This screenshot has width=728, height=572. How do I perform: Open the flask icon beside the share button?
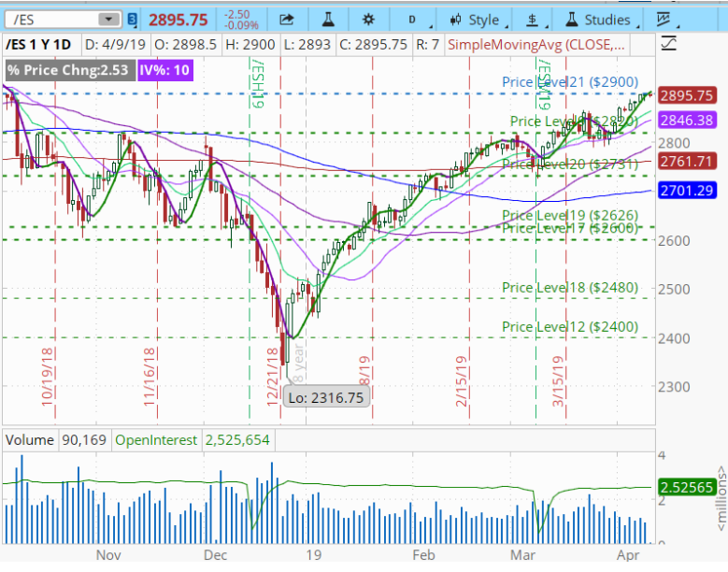328,20
